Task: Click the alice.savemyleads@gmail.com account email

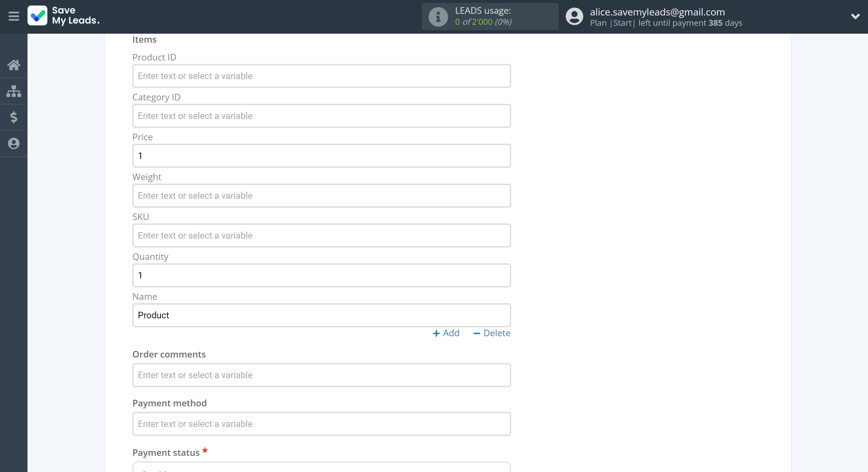Action: tap(657, 12)
